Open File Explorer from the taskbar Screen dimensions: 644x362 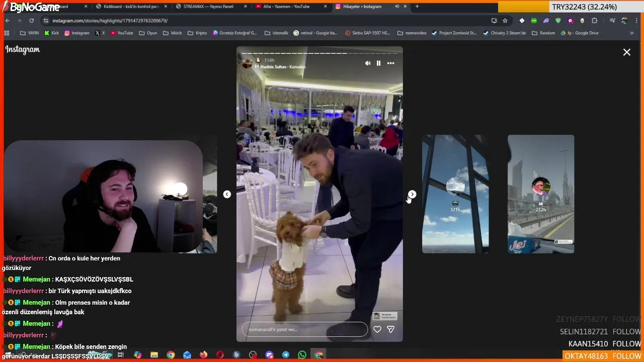click(x=154, y=355)
